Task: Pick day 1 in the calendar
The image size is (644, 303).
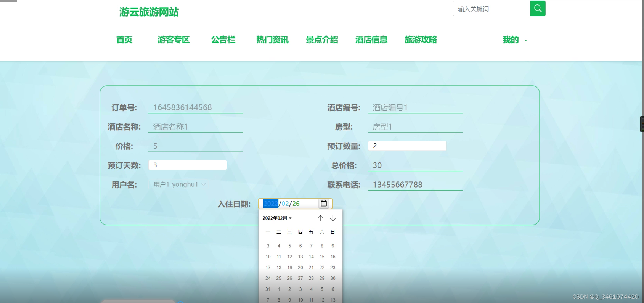Action: point(279,289)
